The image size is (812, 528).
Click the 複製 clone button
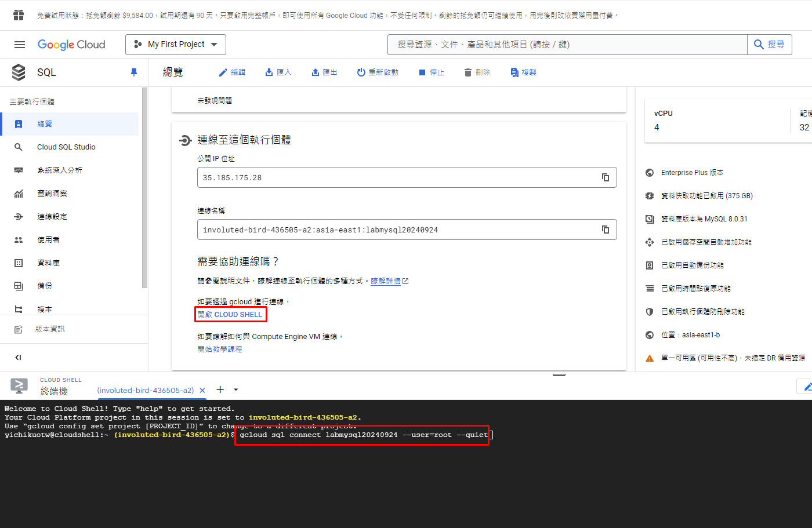click(523, 72)
